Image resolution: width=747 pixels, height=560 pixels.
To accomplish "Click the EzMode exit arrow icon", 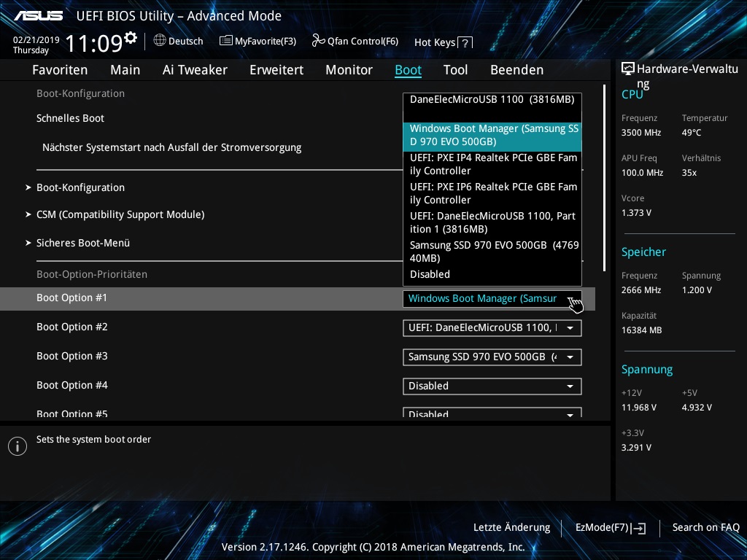I will pos(638,528).
